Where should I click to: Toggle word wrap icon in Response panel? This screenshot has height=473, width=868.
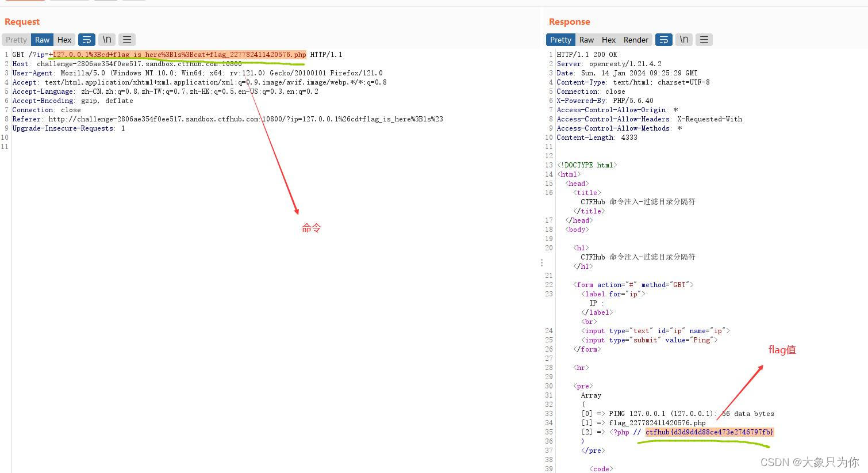(664, 40)
